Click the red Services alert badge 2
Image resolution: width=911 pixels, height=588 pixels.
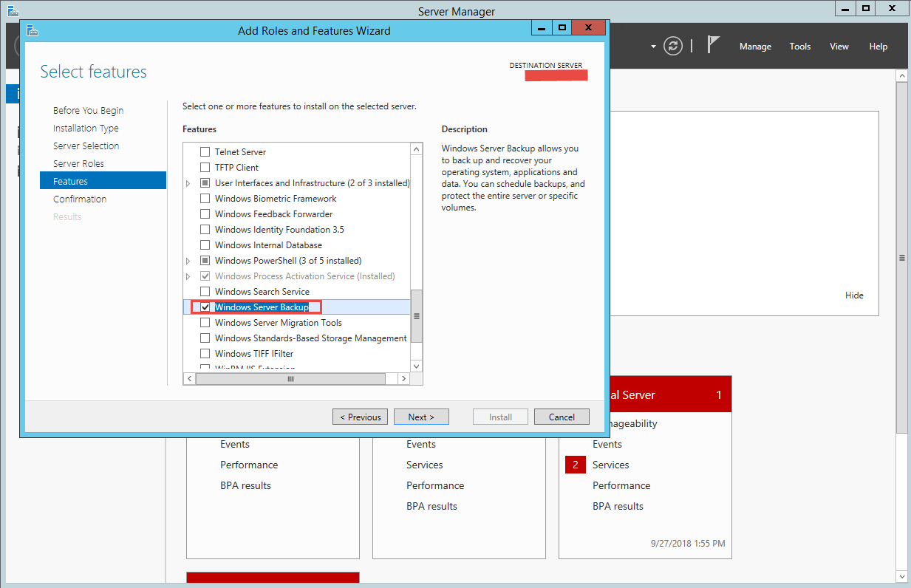tap(576, 465)
